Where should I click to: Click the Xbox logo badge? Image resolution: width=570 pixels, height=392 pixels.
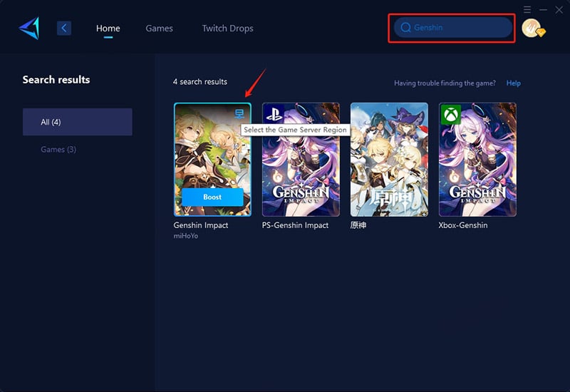click(x=451, y=115)
